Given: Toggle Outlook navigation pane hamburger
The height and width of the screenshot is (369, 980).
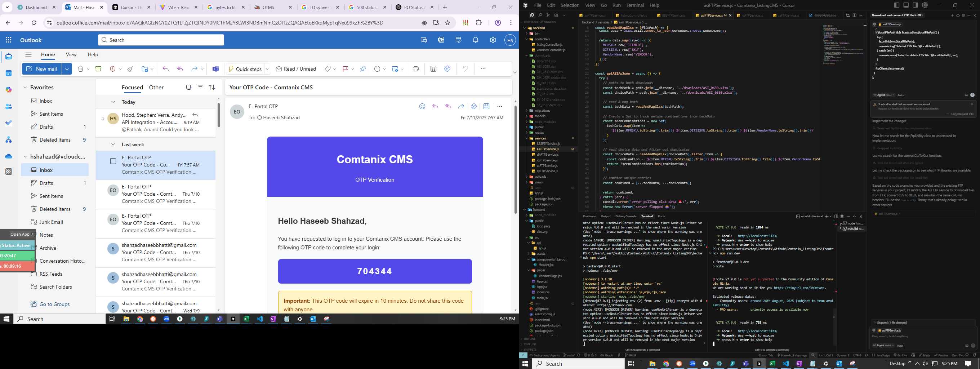Looking at the screenshot, I should tap(28, 55).
